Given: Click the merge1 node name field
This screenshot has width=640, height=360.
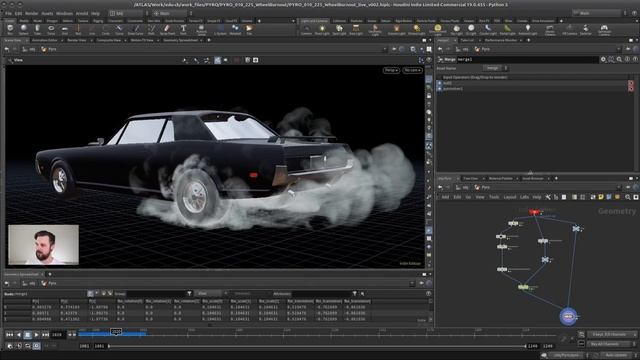Looking at the screenshot, I should tap(527, 60).
